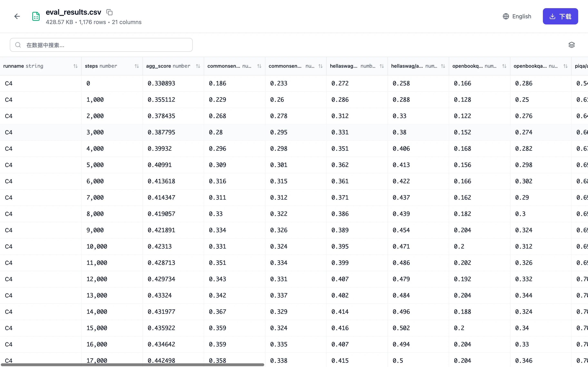
Task: Open the layers stack icon
Action: [x=571, y=45]
